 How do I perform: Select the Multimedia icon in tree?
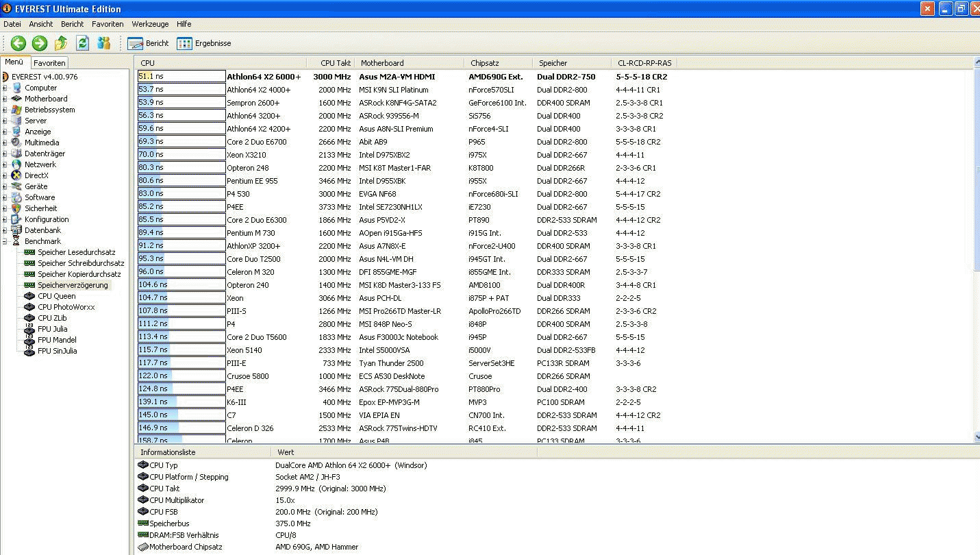click(16, 143)
